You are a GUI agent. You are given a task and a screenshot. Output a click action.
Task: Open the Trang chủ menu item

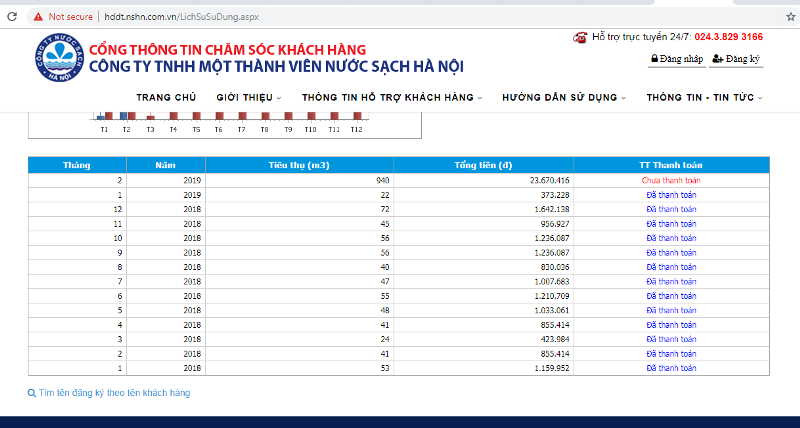[166, 97]
